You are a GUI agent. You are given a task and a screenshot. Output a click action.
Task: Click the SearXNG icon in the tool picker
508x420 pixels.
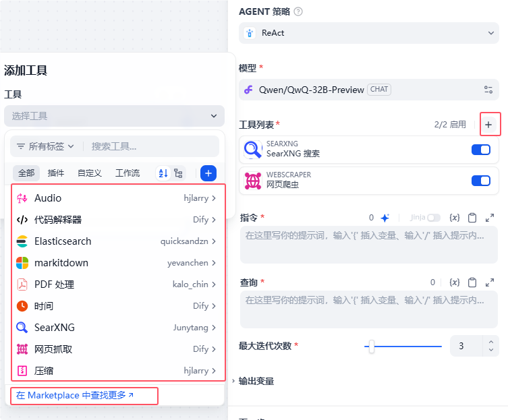(x=22, y=328)
